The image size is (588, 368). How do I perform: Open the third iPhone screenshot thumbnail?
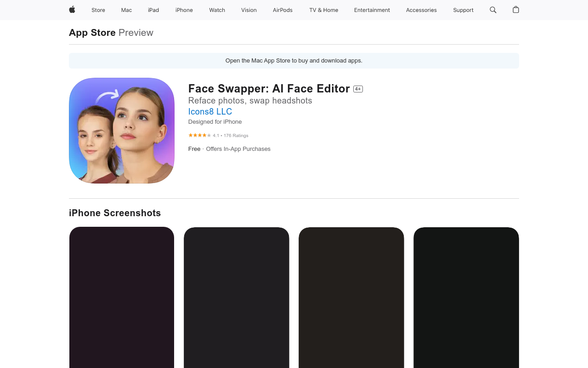351,297
